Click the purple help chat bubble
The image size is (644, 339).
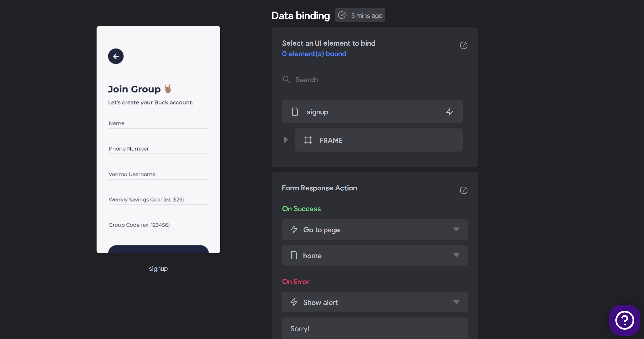(624, 320)
